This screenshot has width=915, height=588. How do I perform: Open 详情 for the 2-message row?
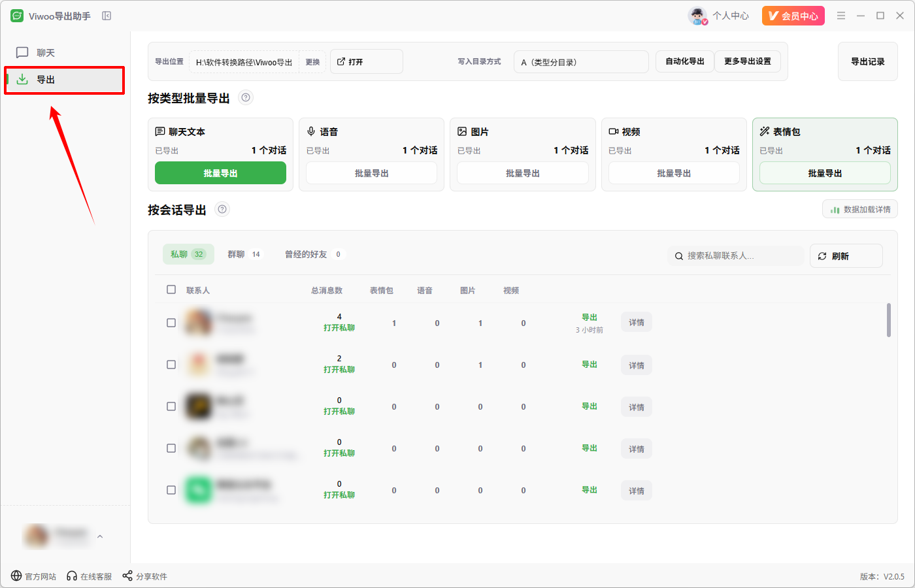(637, 365)
